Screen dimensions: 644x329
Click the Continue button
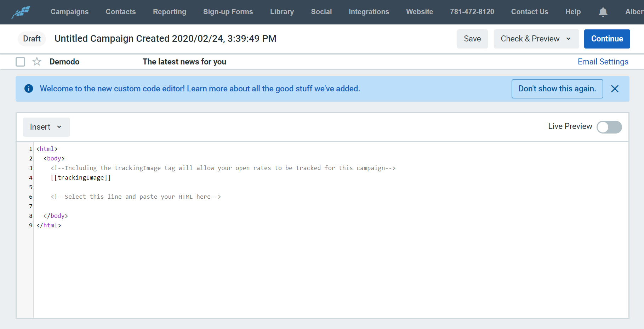click(x=607, y=39)
